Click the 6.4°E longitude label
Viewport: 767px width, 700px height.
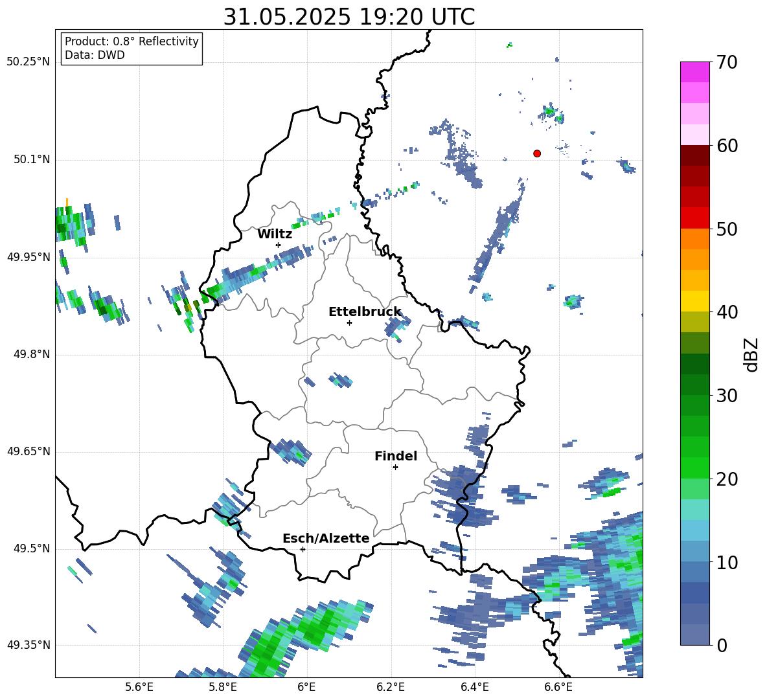(x=474, y=688)
